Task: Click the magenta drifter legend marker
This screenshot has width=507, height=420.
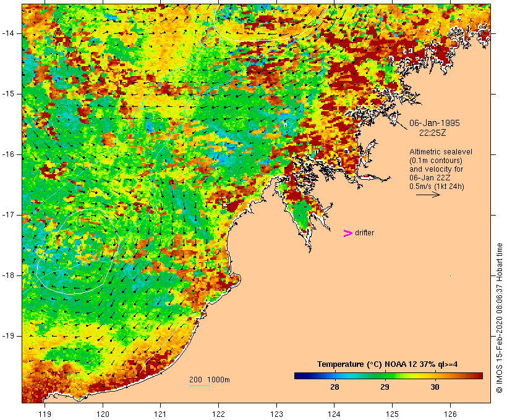Action: [347, 233]
